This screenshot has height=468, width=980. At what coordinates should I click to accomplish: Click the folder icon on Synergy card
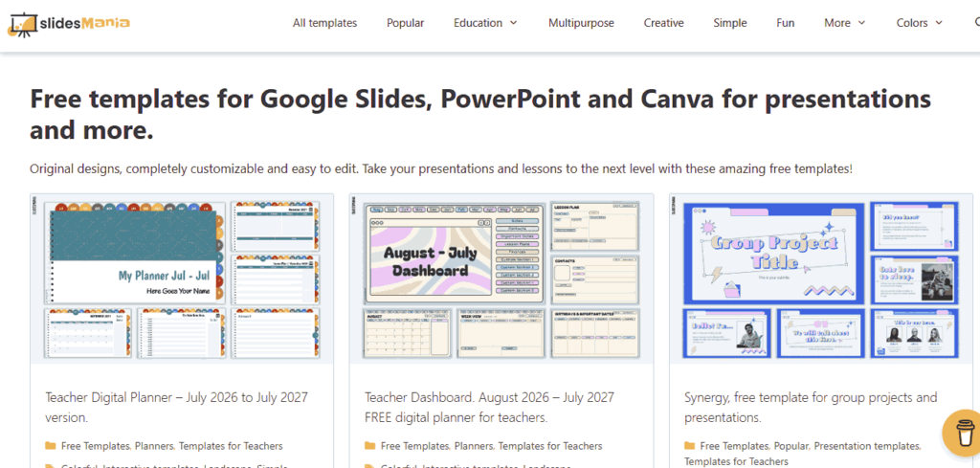coord(690,446)
